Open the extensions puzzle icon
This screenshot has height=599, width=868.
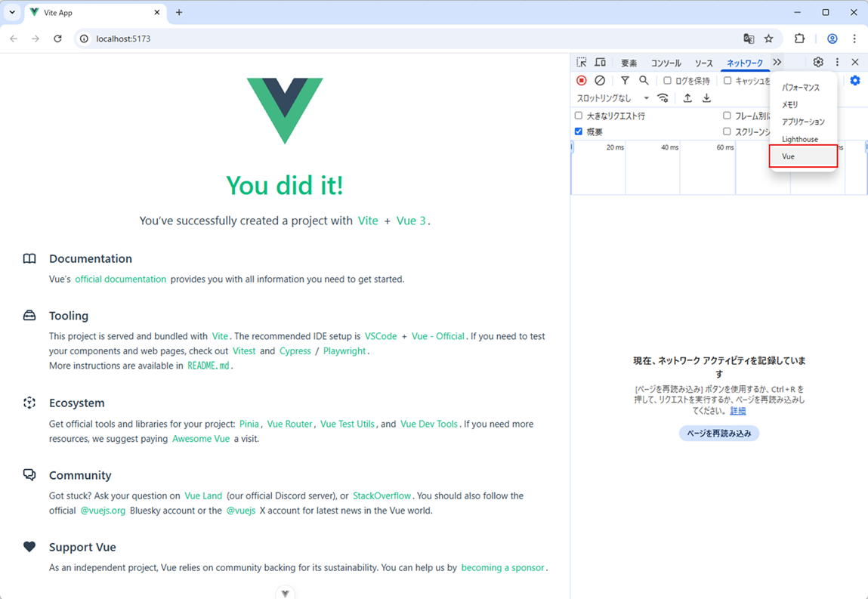coord(799,39)
